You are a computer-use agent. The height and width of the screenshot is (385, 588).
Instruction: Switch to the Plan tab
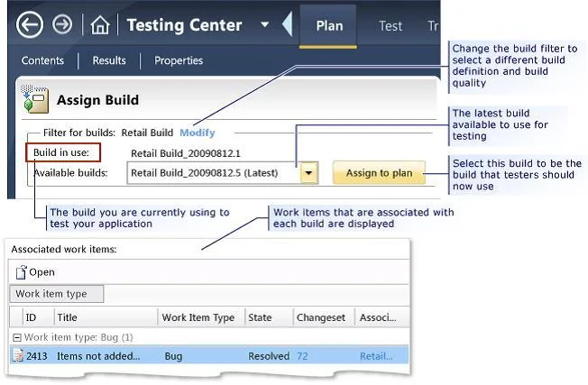(329, 26)
